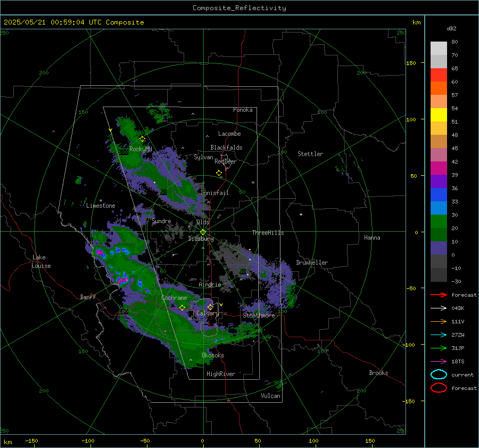Click the Limestone label
Screen dimensions: 479x448
coord(101,206)
